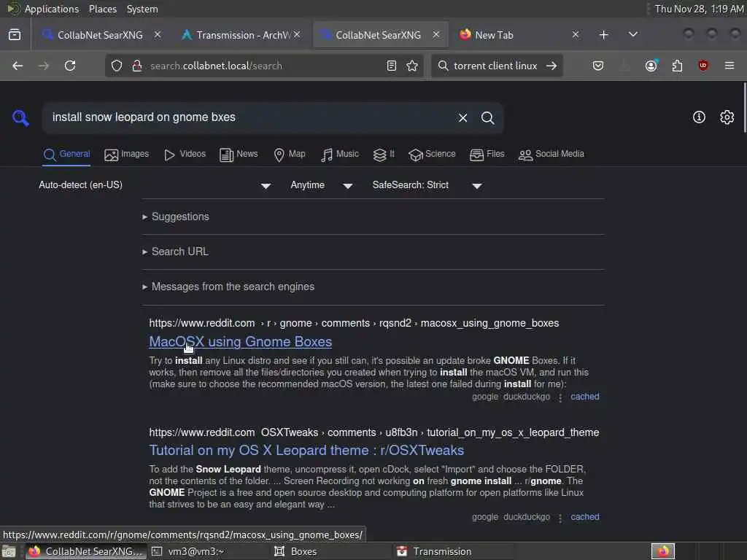Open the Anytime time range dropdown
This screenshot has height=560, width=747.
coord(322,185)
